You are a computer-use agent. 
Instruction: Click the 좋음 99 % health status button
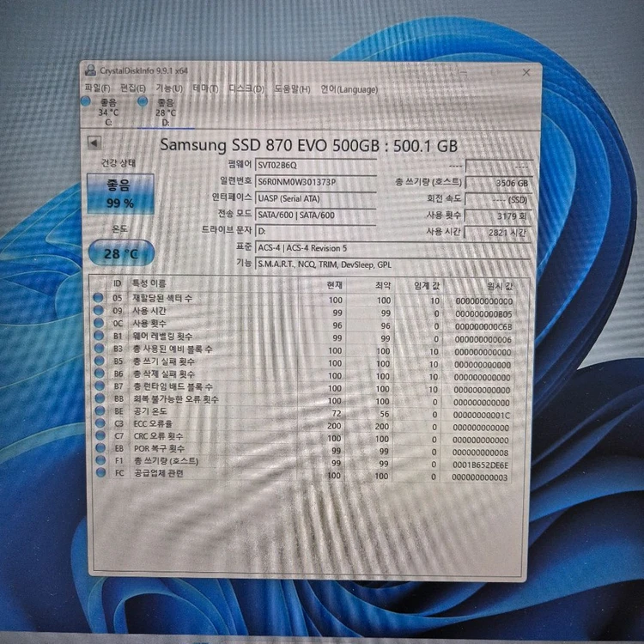121,193
